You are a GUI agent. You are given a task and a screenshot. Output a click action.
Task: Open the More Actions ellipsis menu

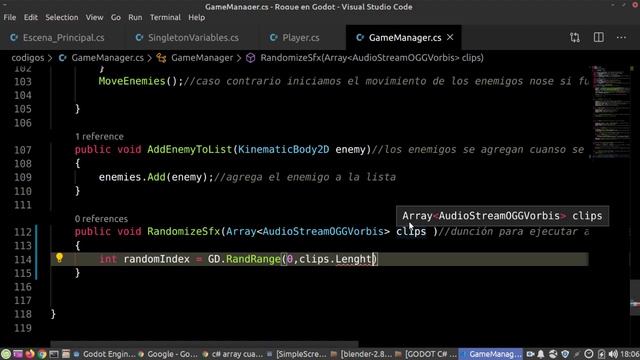pyautogui.click(x=621, y=38)
